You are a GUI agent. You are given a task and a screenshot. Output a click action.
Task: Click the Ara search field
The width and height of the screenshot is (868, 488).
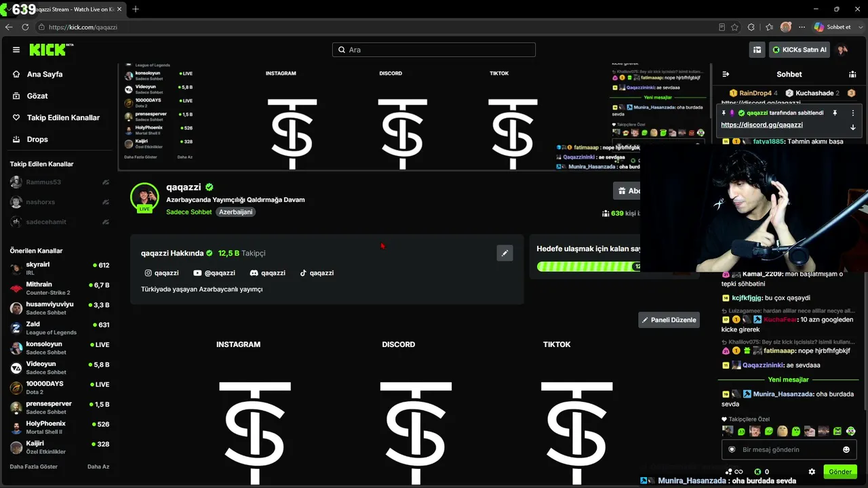434,49
